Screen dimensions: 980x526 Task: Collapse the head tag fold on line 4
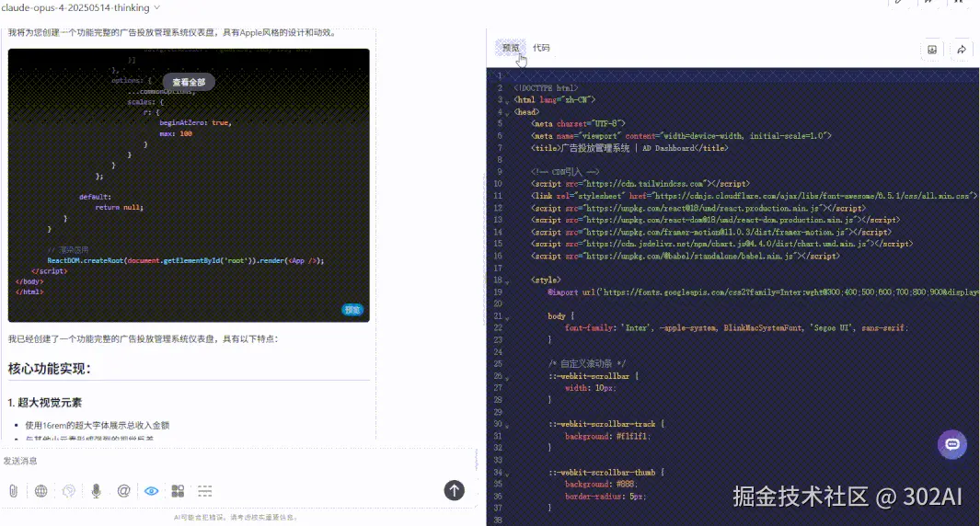point(507,113)
